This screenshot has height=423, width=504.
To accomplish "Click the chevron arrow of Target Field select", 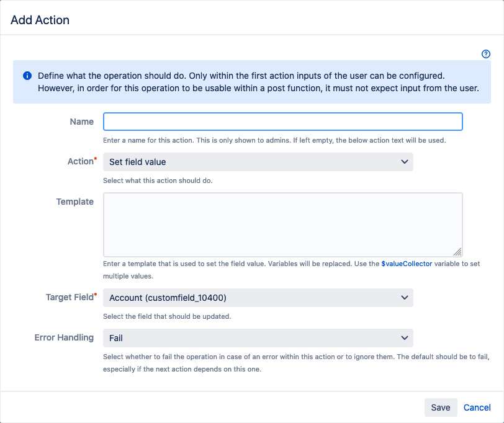I will coord(405,298).
